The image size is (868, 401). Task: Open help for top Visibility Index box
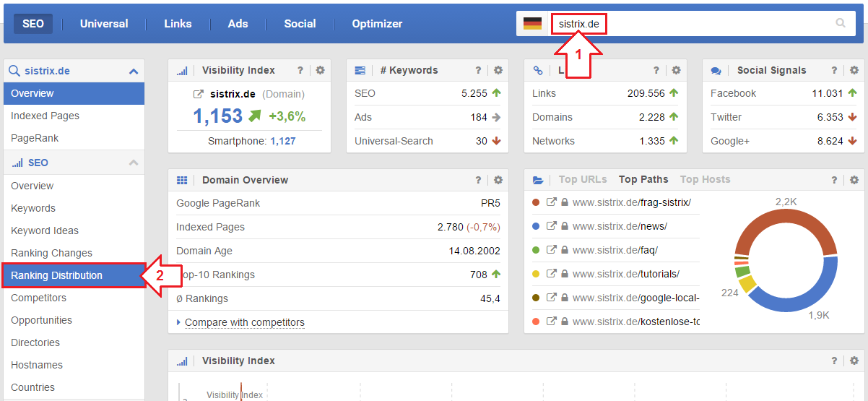tap(300, 70)
